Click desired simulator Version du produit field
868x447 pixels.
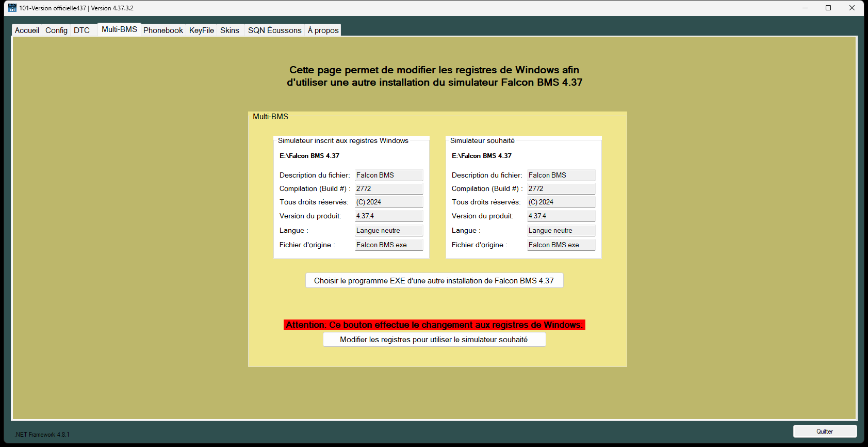(x=562, y=216)
